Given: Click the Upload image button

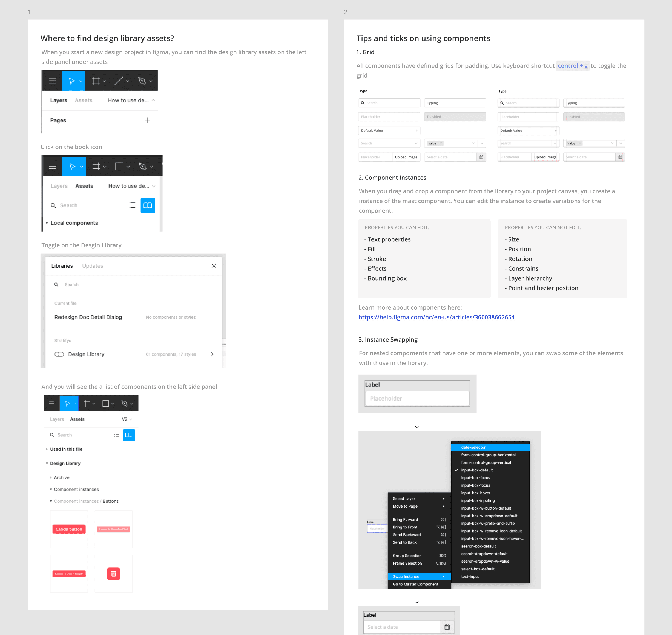Looking at the screenshot, I should click(x=406, y=157).
